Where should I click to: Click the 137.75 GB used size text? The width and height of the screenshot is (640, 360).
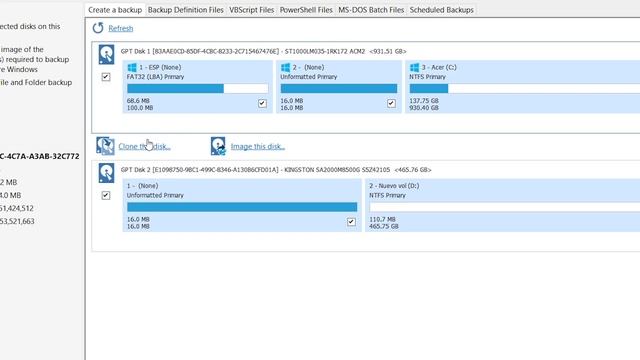tap(424, 101)
